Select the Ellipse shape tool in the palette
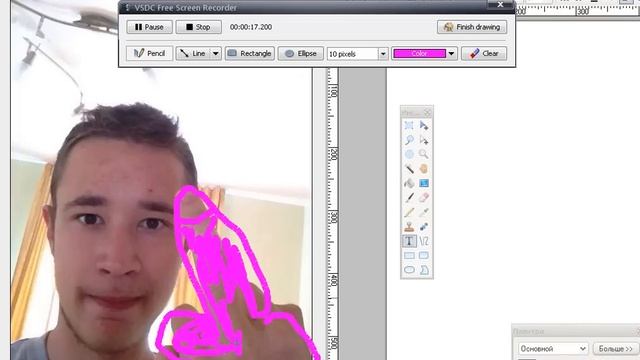The image size is (640, 360). pyautogui.click(x=409, y=270)
